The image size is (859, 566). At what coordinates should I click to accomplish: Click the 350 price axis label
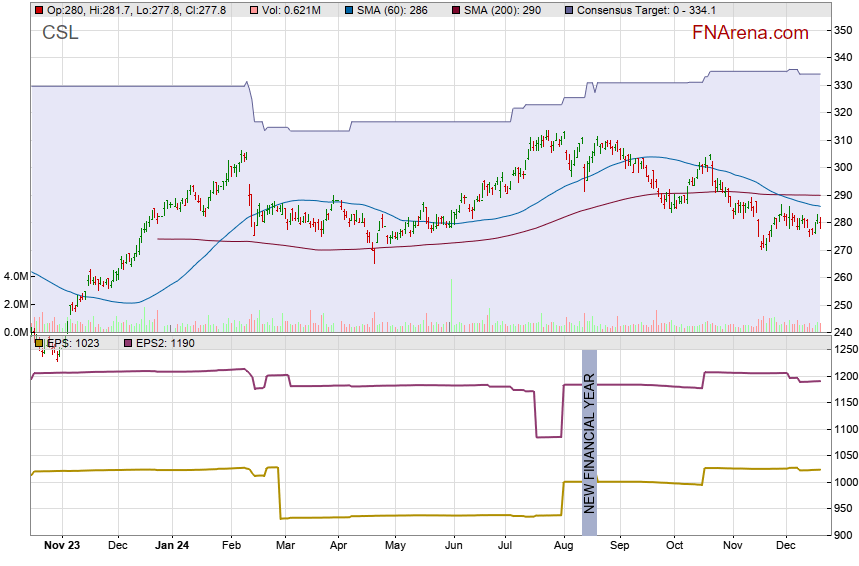[x=843, y=31]
